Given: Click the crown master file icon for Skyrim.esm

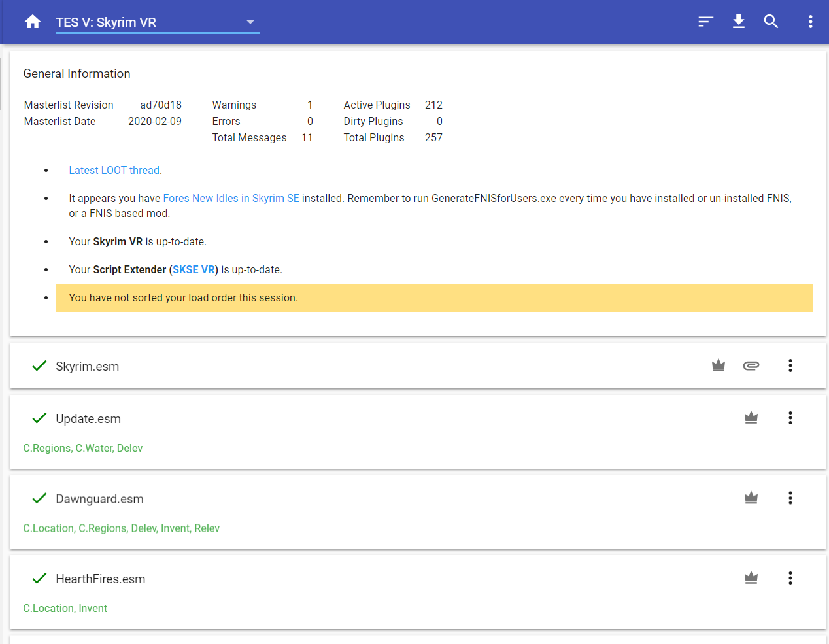Looking at the screenshot, I should 719,365.
